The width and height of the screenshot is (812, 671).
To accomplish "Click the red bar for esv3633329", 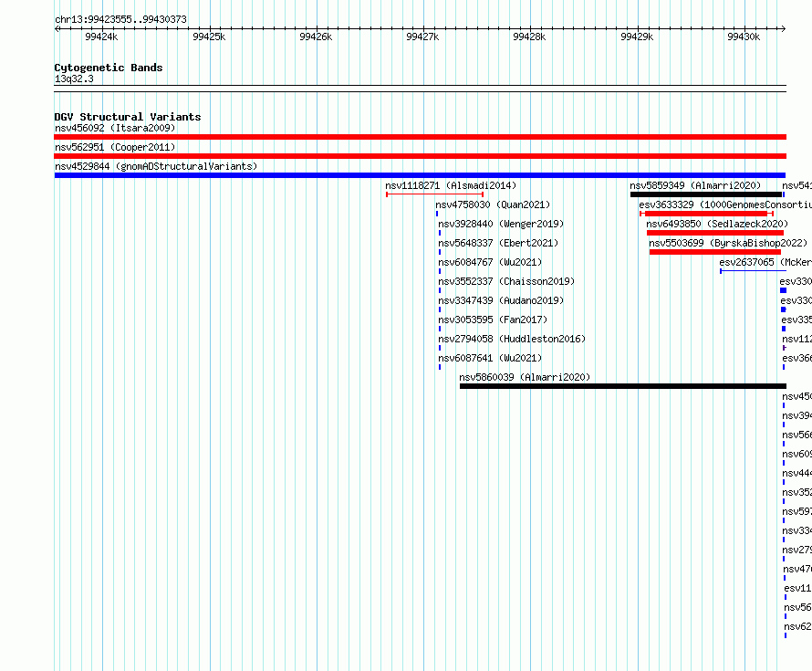I will pyautogui.click(x=706, y=214).
